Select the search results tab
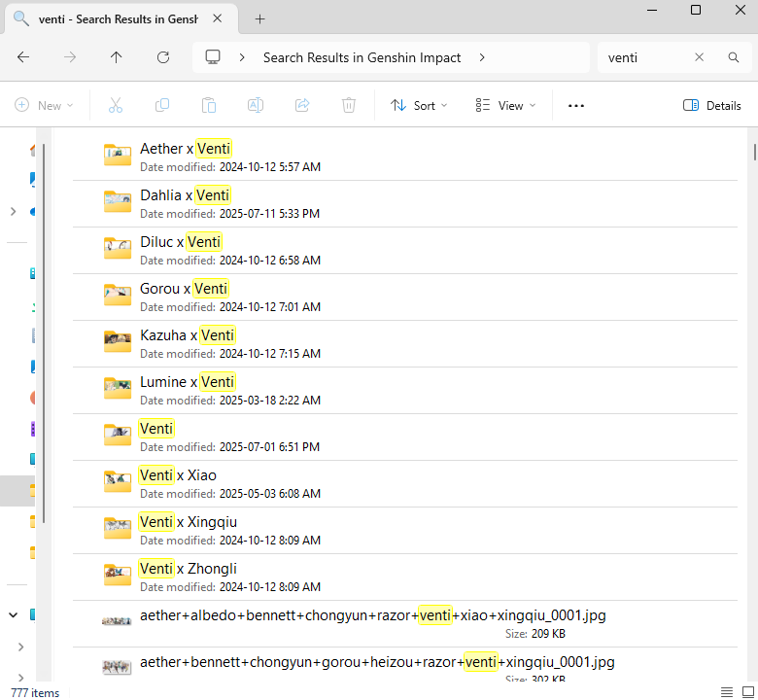Viewport: 758px width, 700px height. tap(119, 19)
